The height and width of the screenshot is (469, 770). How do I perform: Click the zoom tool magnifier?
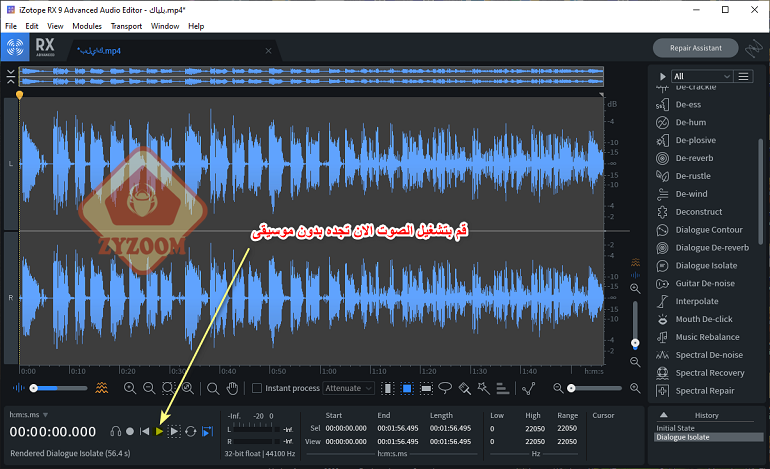[213, 388]
